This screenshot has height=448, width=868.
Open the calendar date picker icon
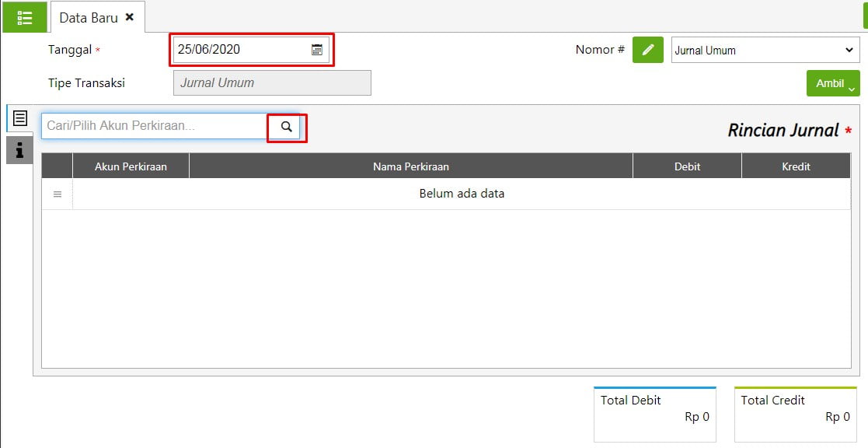tap(317, 50)
